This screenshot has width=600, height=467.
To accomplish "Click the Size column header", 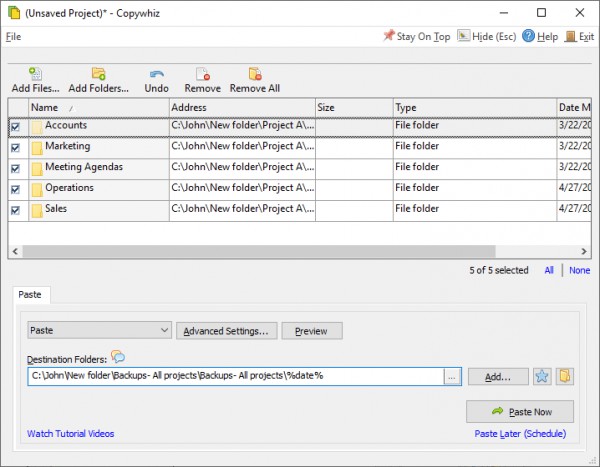I will (x=354, y=108).
